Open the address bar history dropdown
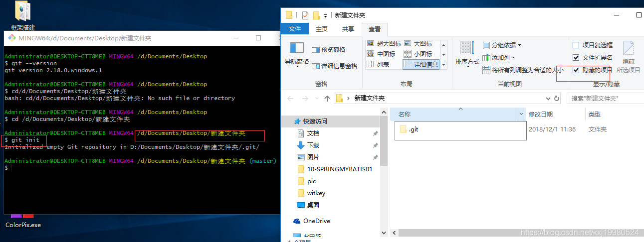Screen dimensions: 644x242 [548, 98]
